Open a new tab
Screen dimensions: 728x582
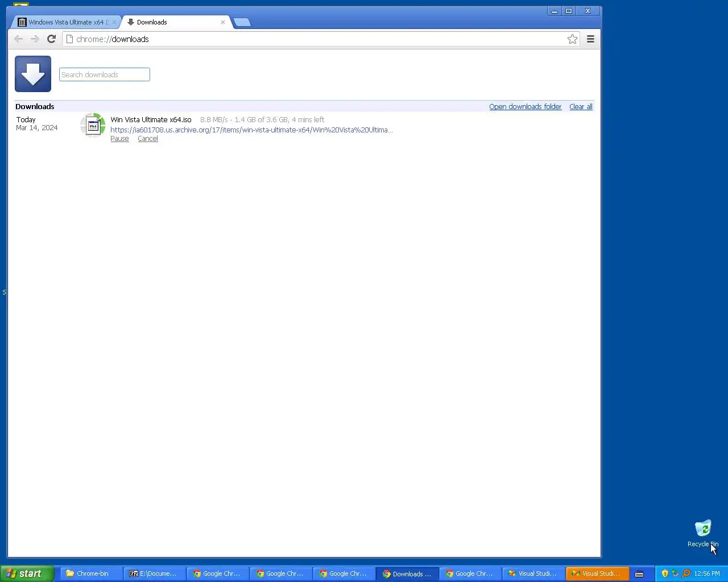pos(242,22)
